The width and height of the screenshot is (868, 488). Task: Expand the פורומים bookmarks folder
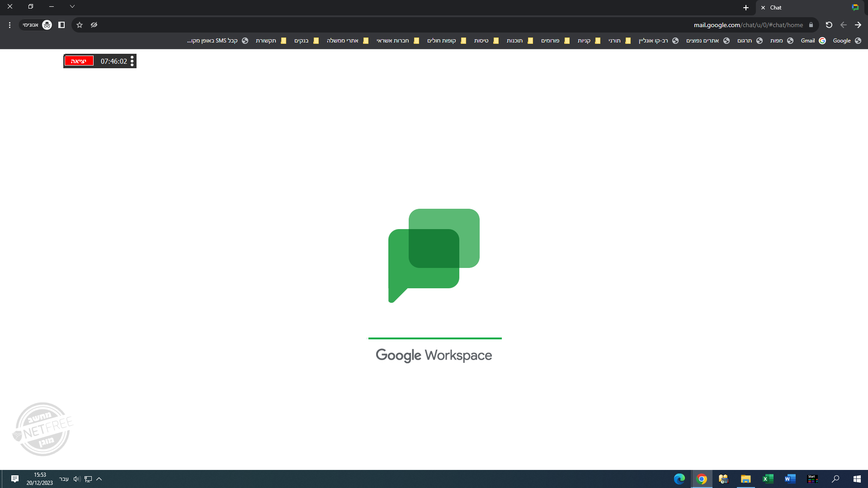click(x=555, y=41)
